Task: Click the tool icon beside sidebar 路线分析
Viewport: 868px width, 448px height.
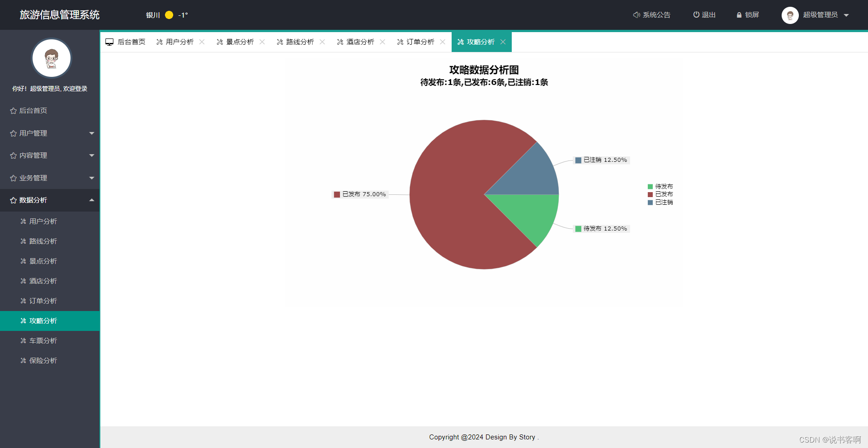Action: (23, 241)
